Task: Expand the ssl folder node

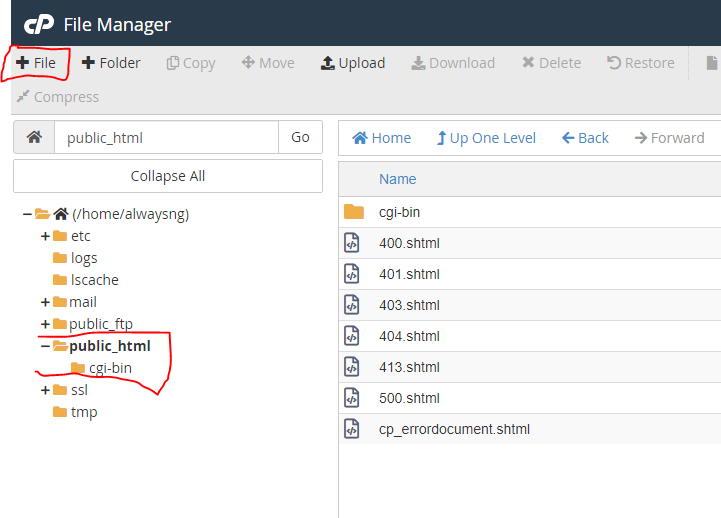Action: coord(45,390)
